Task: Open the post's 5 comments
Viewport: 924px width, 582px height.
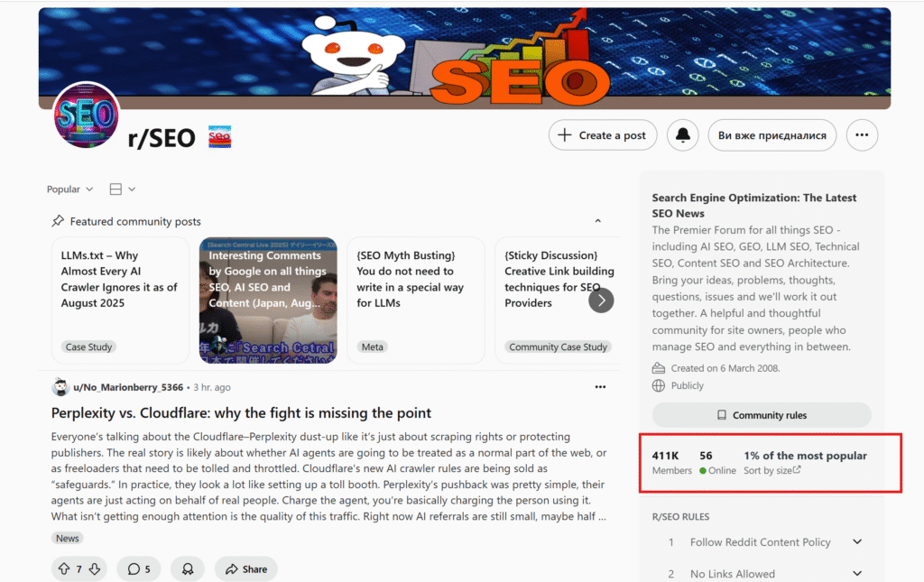Action: [x=139, y=569]
